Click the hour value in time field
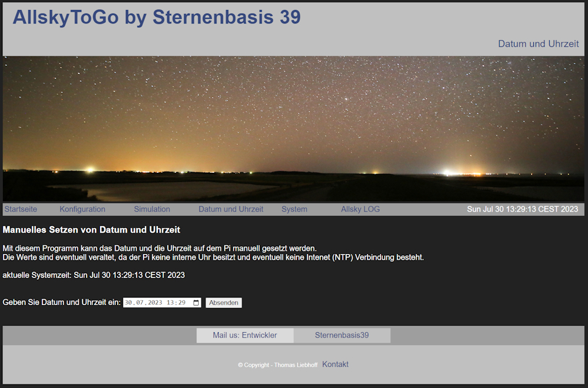 tap(171, 303)
